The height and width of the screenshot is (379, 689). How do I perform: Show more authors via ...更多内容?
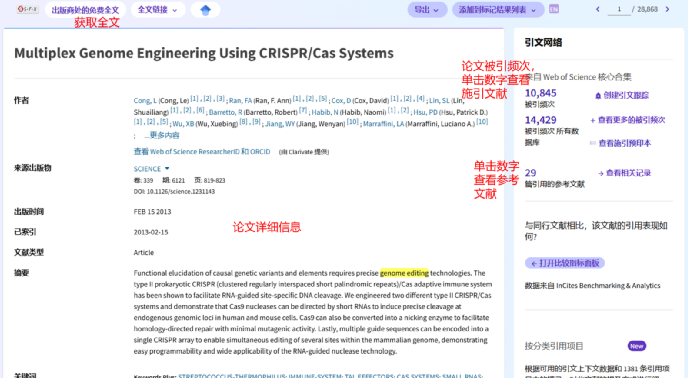click(162, 135)
